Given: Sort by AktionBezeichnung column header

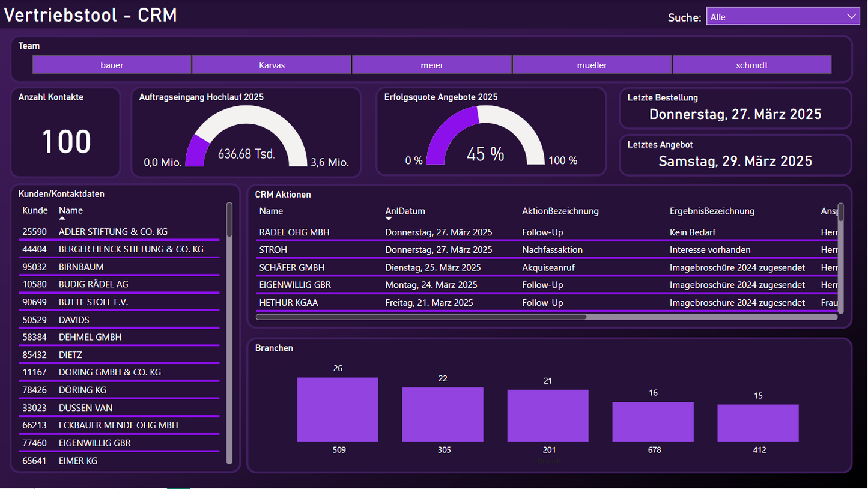Looking at the screenshot, I should point(560,211).
